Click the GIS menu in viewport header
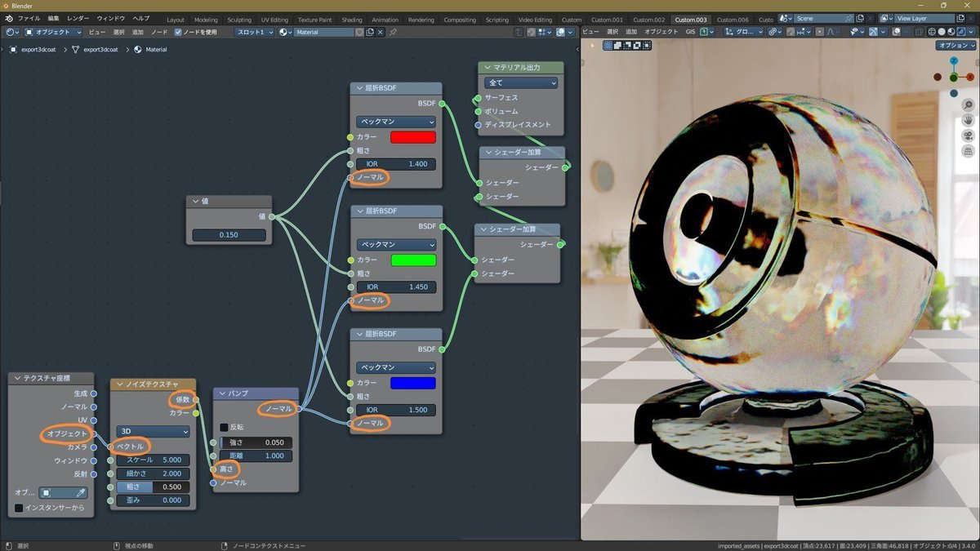Screen dimensions: 980x551 690,32
